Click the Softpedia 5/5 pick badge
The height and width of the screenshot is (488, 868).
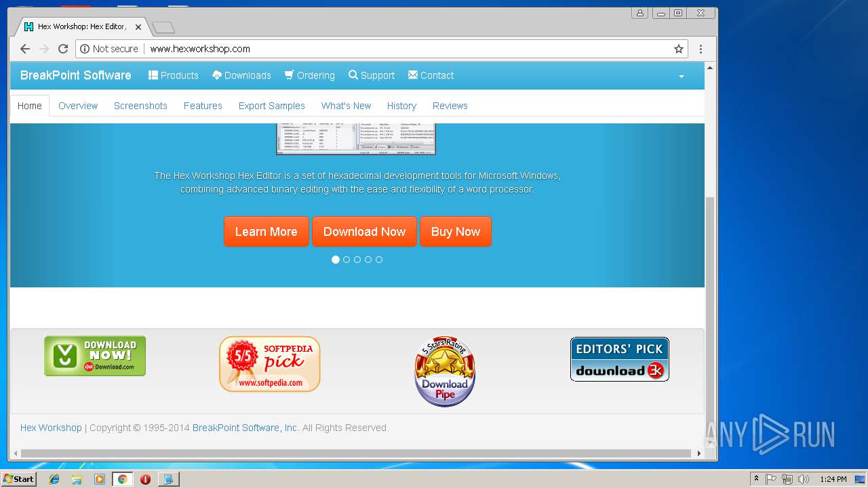pyautogui.click(x=270, y=364)
